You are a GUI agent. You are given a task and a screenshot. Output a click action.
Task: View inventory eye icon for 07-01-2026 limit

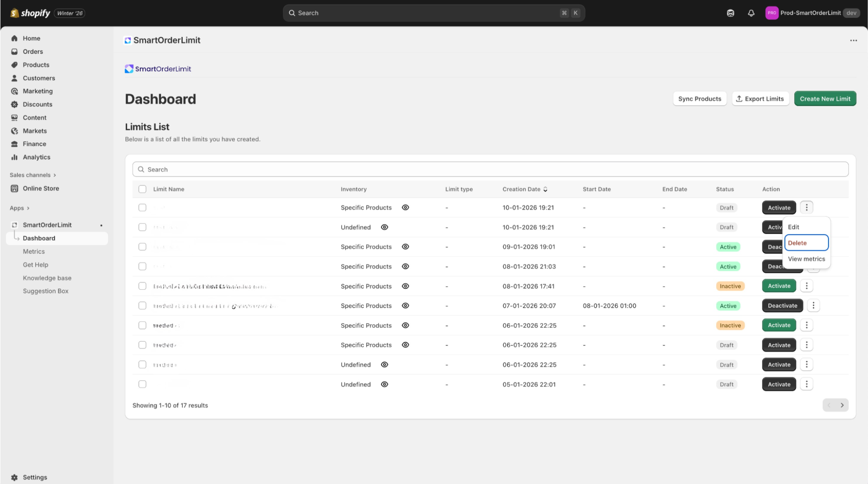pyautogui.click(x=405, y=306)
